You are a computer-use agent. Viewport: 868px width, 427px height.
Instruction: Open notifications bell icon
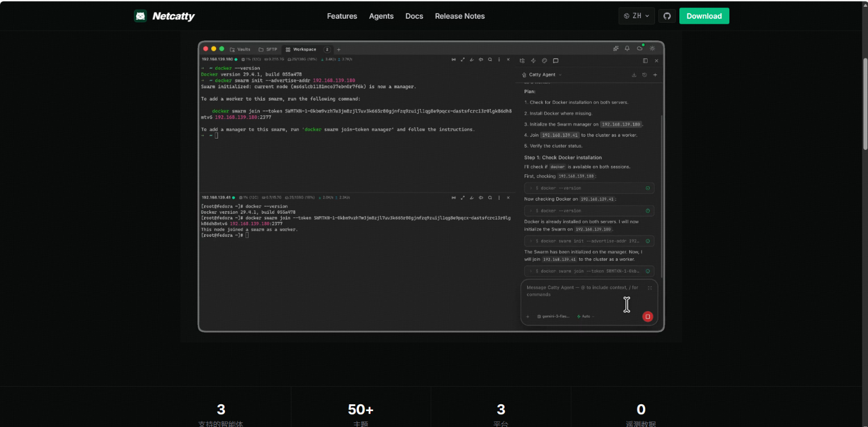point(627,49)
